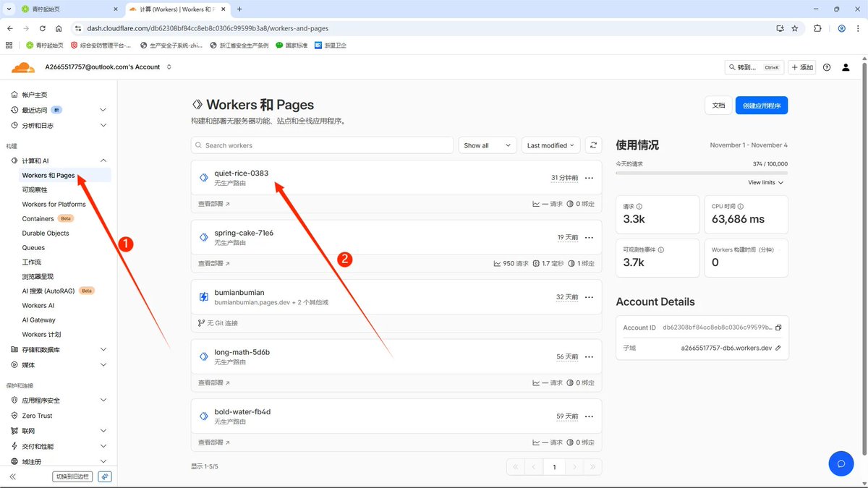Open the Show all filter dropdown
The width and height of the screenshot is (868, 488).
coord(488,145)
